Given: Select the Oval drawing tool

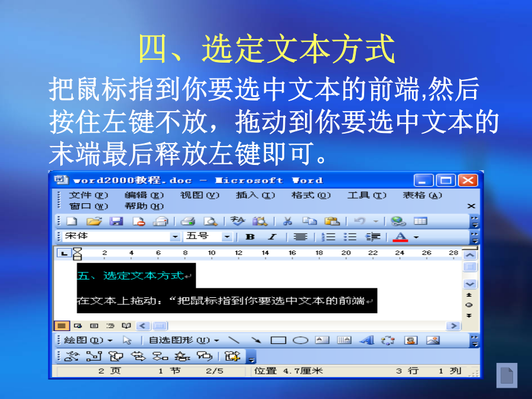Looking at the screenshot, I should click(300, 340).
